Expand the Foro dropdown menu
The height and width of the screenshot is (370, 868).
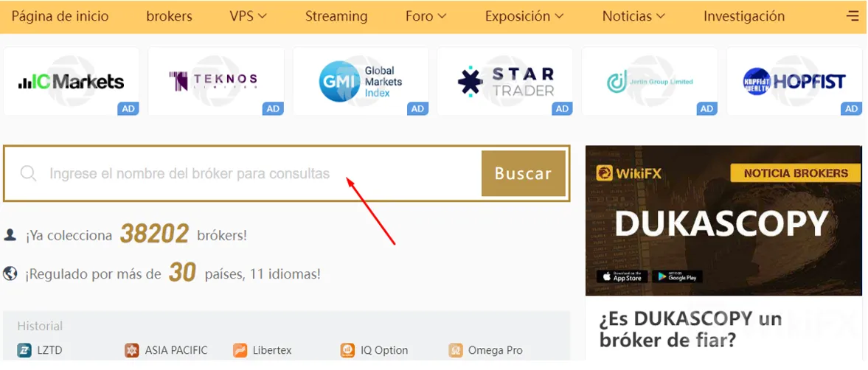pyautogui.click(x=426, y=17)
